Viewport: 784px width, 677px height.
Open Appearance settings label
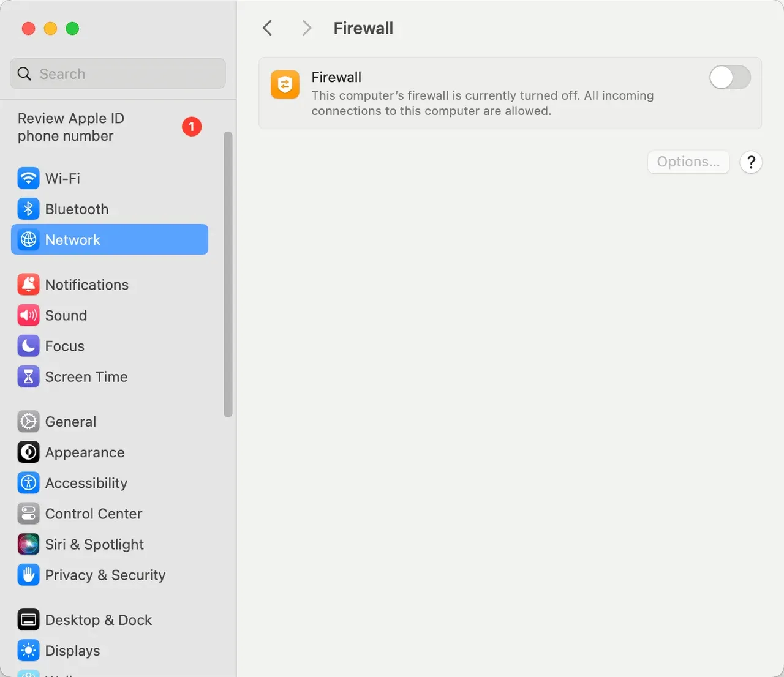pyautogui.click(x=85, y=452)
